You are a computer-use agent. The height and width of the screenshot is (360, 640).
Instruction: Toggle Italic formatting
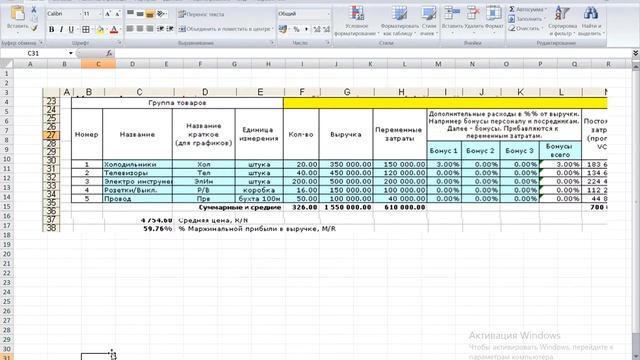61,29
